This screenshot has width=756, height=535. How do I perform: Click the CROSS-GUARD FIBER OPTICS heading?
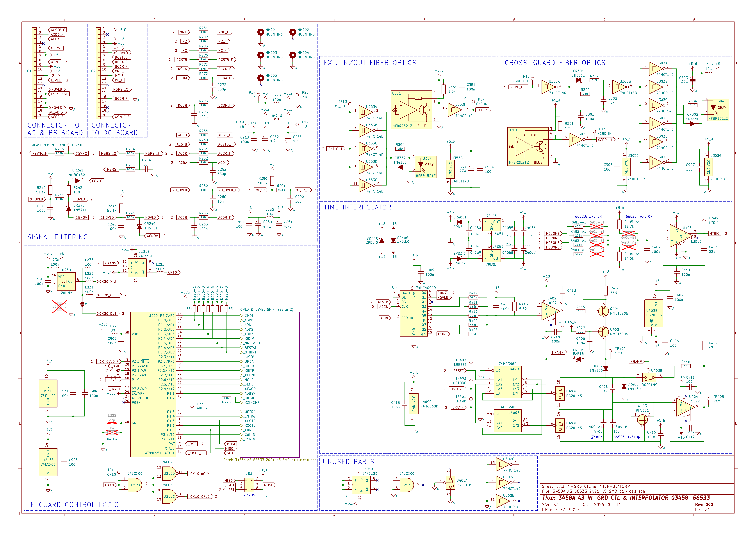(x=555, y=63)
